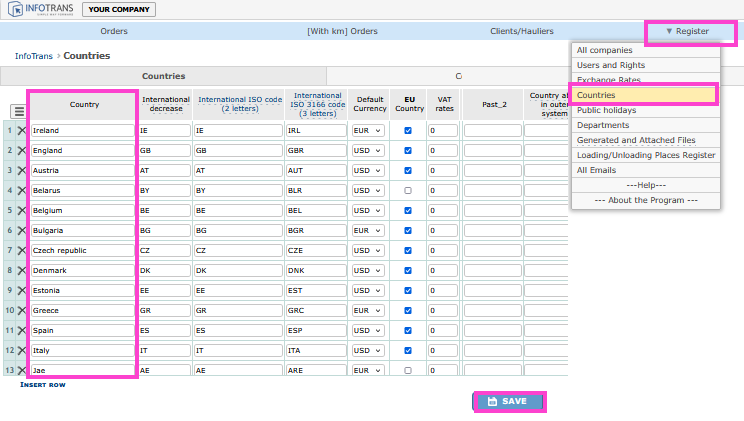The image size is (744, 421).
Task: Delete the Bulgaria row X icon
Action: click(x=21, y=230)
